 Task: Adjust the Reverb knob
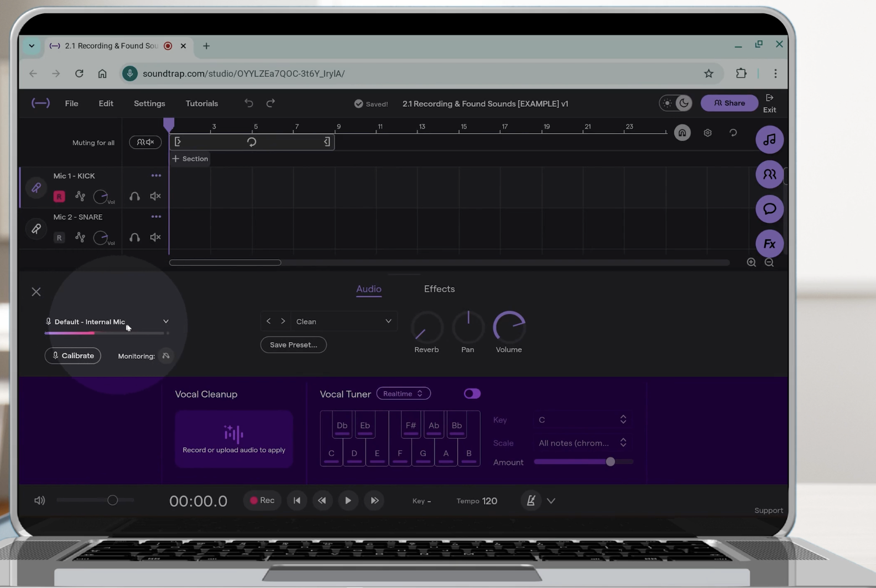(426, 328)
